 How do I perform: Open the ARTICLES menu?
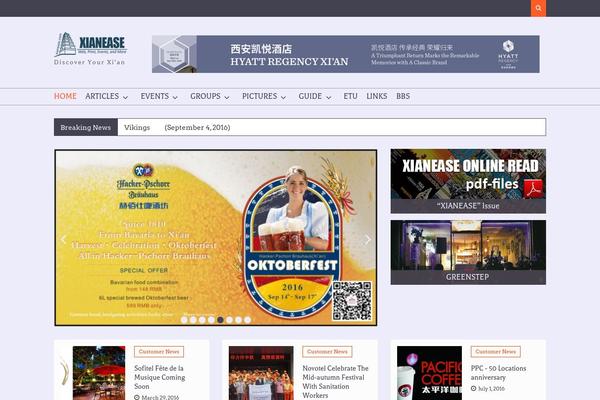click(102, 96)
